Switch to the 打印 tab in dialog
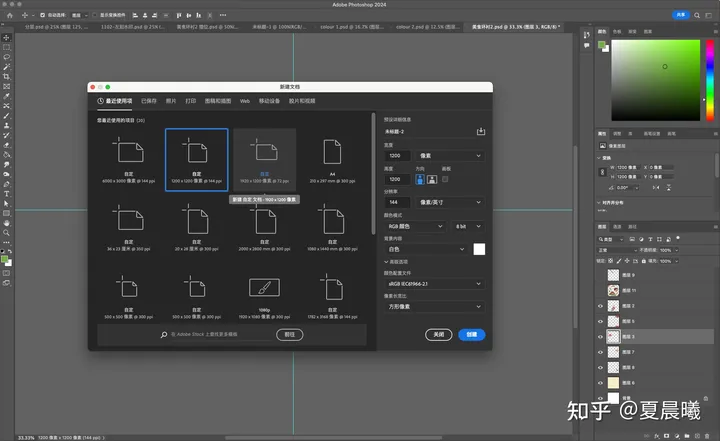The height and width of the screenshot is (441, 720). [191, 101]
